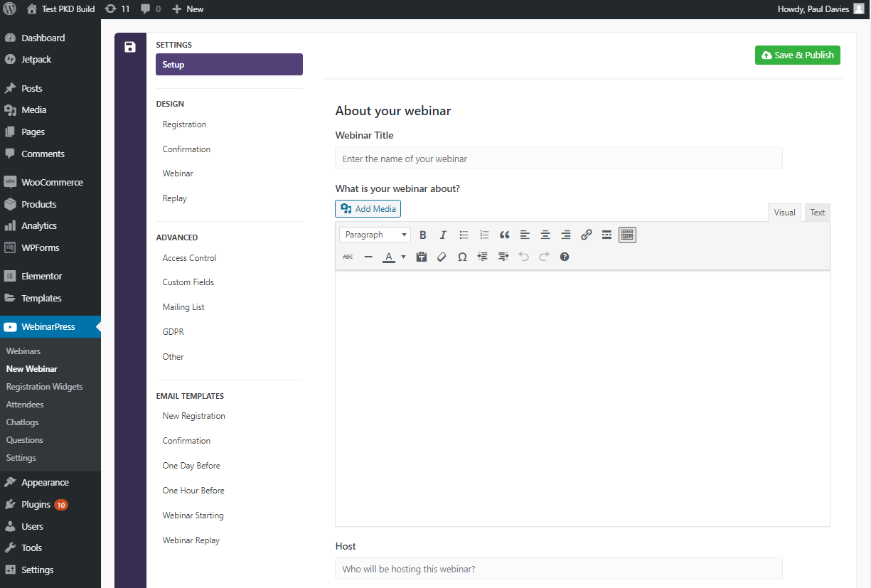Toggle center alignment for text
The image size is (871, 588).
click(x=545, y=235)
